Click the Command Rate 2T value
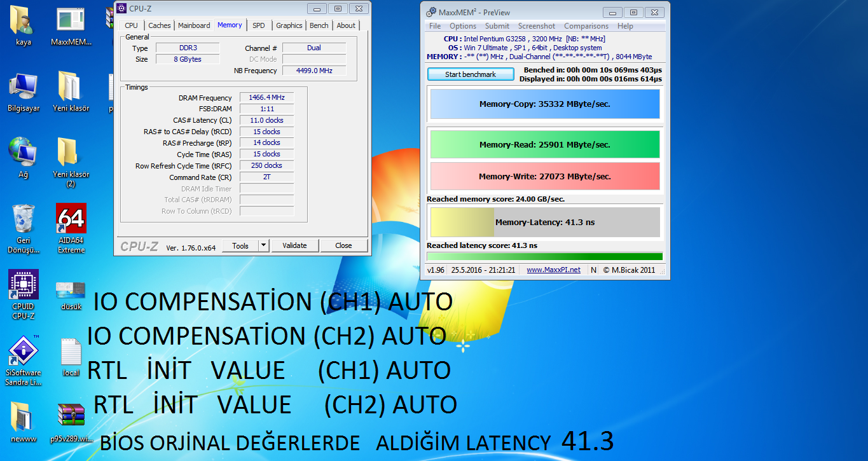Image resolution: width=868 pixels, height=461 pixels. point(266,177)
